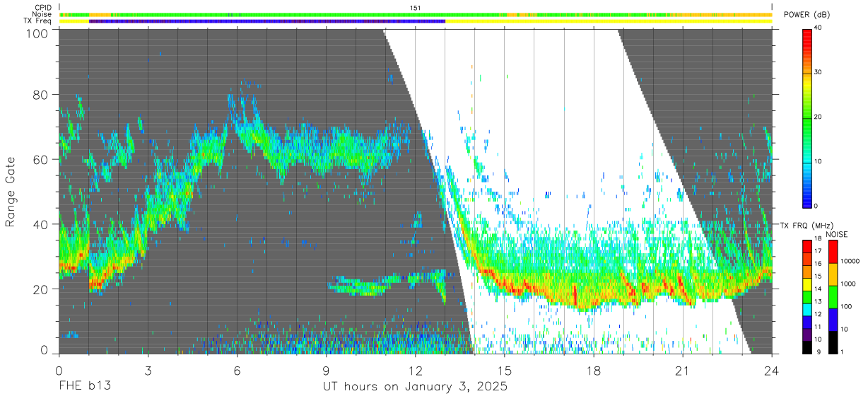Click the x-axis tick label '18'
This screenshot has width=868, height=401.
pyautogui.click(x=593, y=370)
